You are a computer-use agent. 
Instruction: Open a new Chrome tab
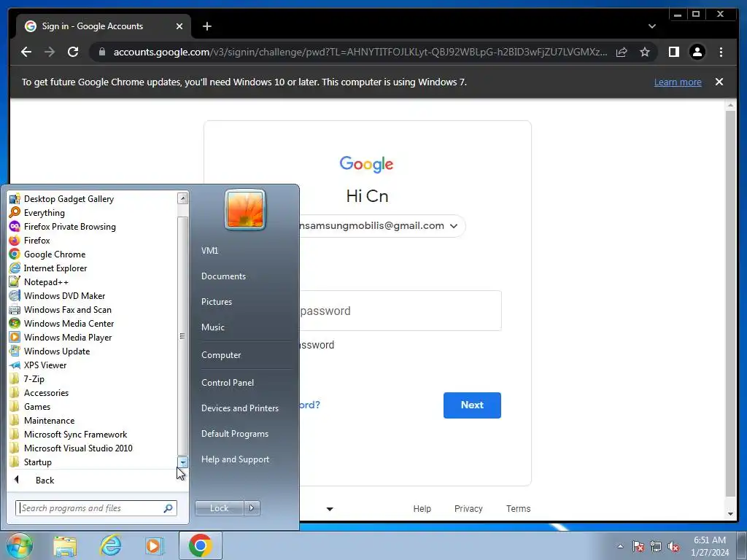point(206,26)
